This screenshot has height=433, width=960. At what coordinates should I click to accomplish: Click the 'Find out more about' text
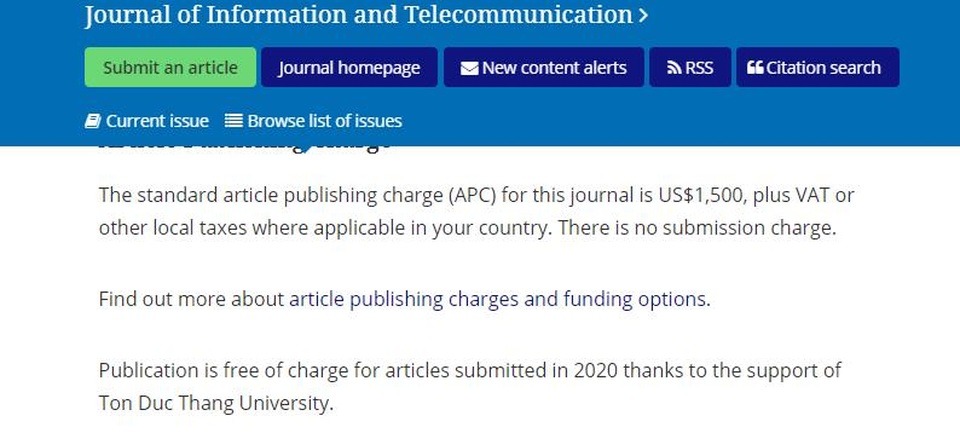191,299
